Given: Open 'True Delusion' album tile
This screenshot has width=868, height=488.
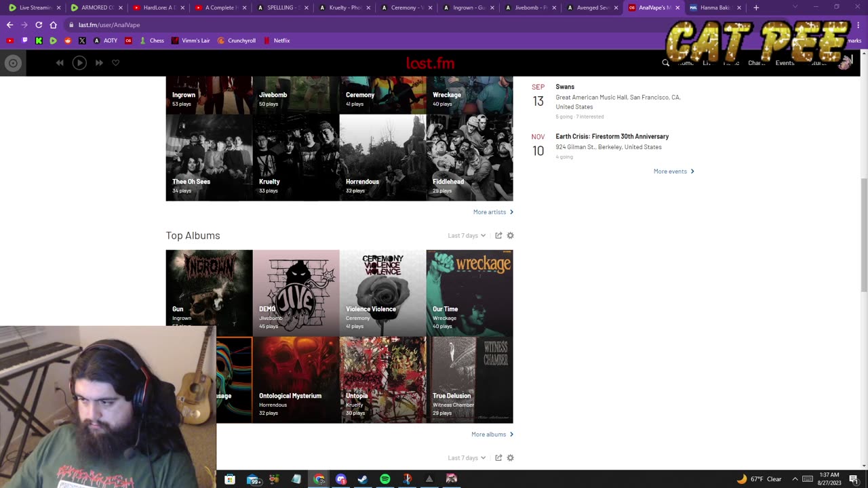Looking at the screenshot, I should (469, 380).
